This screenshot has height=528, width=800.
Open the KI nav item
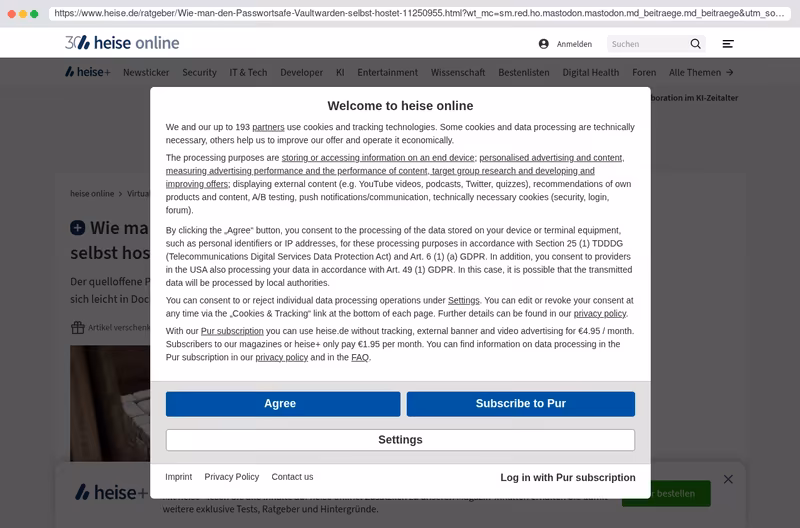click(x=340, y=72)
